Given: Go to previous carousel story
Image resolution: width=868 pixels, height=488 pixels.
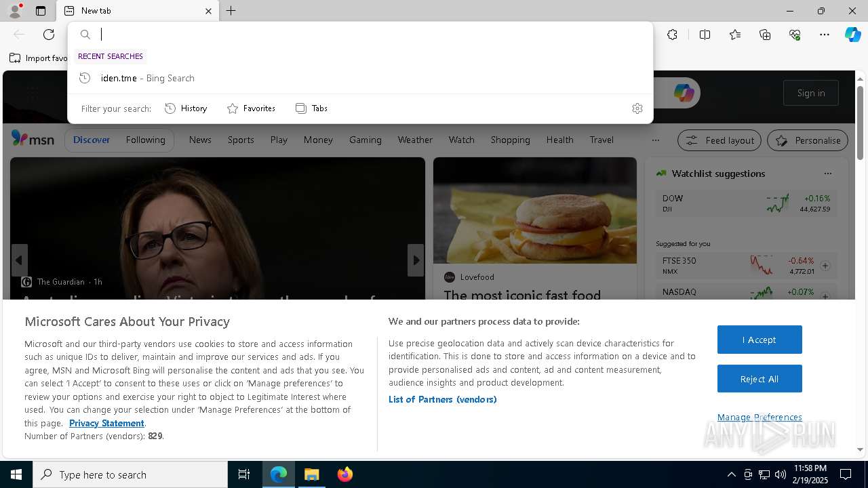Looking at the screenshot, I should (19, 260).
